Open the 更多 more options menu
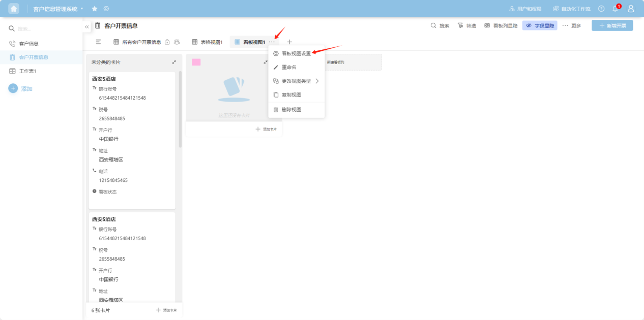This screenshot has height=320, width=644. coord(571,25)
